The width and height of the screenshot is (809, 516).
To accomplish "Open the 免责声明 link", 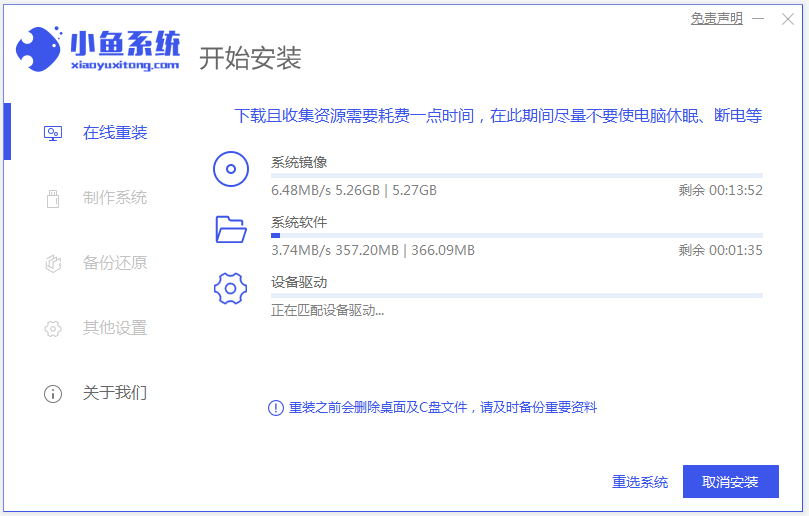I will [x=716, y=19].
